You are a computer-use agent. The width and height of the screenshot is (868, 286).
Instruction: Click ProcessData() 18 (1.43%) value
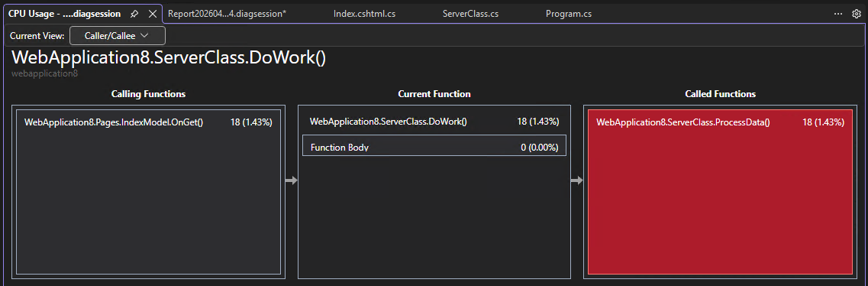click(x=823, y=122)
